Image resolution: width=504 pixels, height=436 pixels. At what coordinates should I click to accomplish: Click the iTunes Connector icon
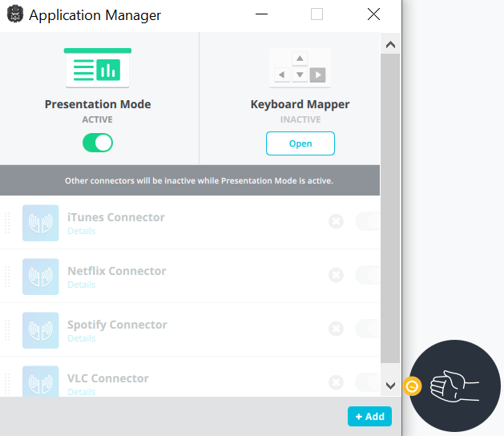(40, 223)
